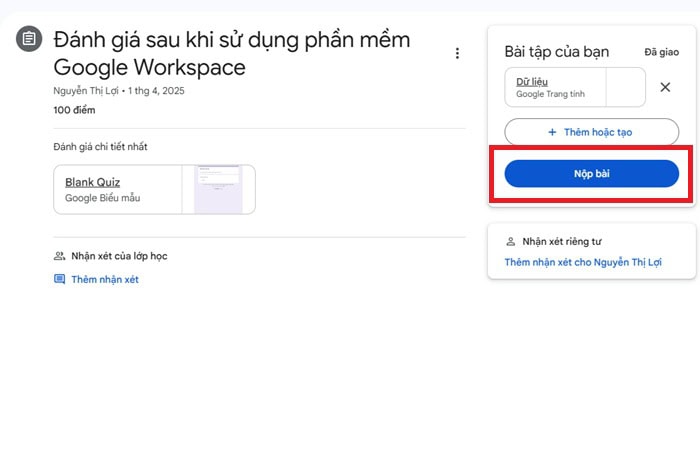Image resolution: width=700 pixels, height=471 pixels.
Task: Open the Blank Quiz form link
Action: (x=92, y=182)
